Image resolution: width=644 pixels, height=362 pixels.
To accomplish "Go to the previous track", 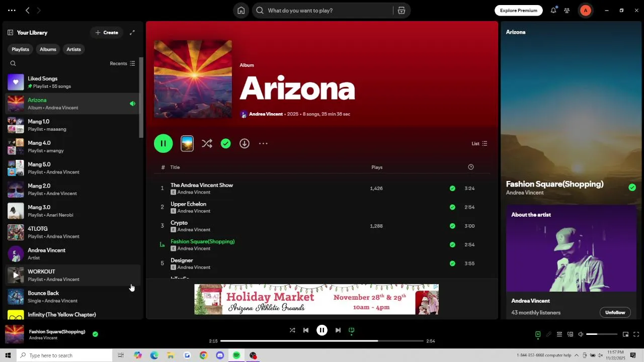I will pos(306,330).
